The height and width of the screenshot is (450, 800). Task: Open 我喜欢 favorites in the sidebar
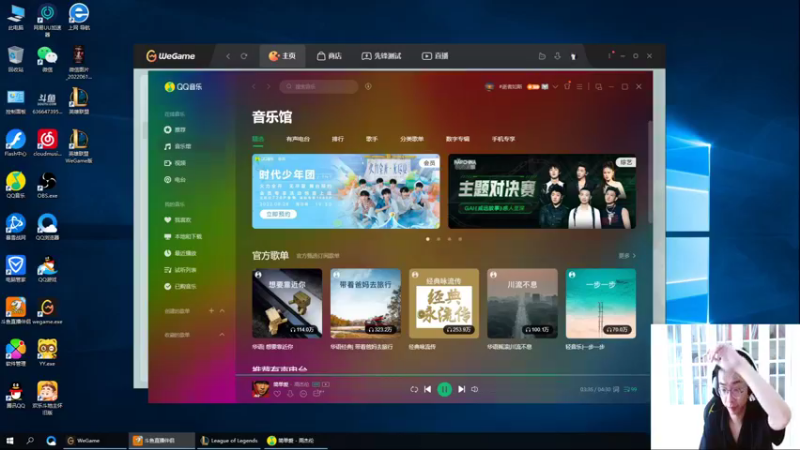178,220
